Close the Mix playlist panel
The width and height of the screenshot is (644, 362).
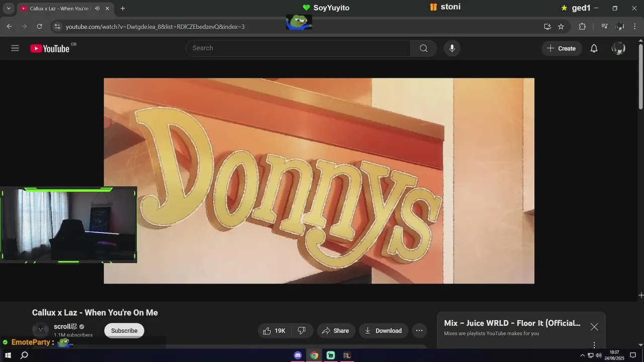594,327
